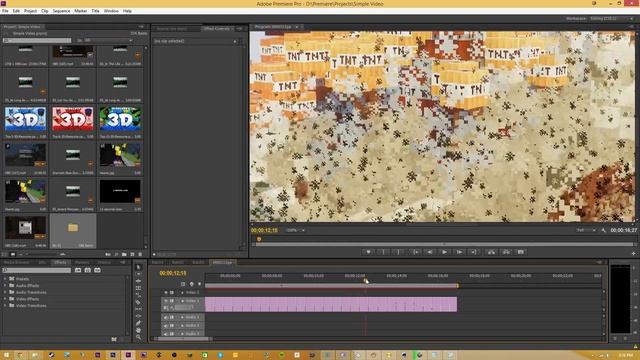Viewport: 640px width, 360px height.
Task: Expand the Video Effects folder
Action: [x=5, y=299]
